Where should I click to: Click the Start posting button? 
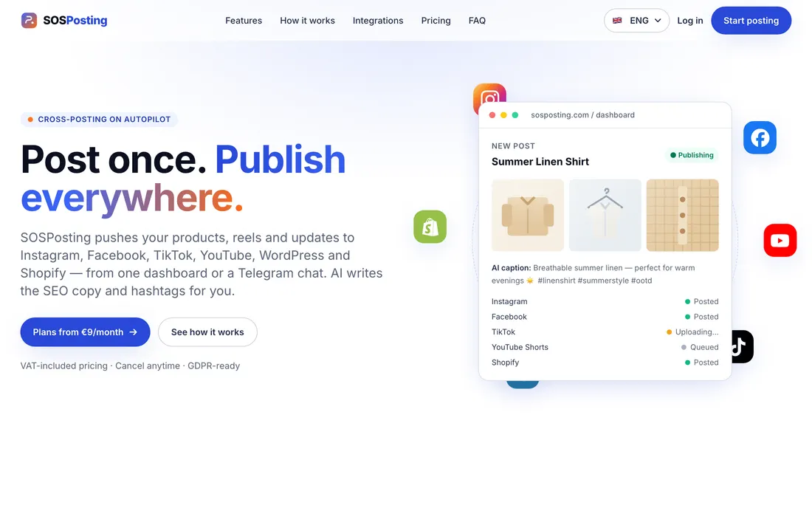pyautogui.click(x=751, y=21)
